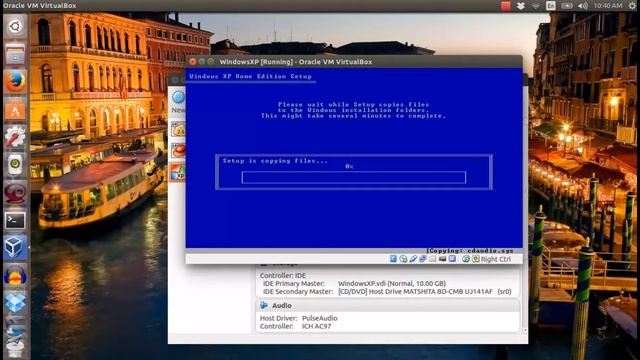Click the Windows XP Home Edition Setup heading
This screenshot has width=640, height=360.
(251, 76)
